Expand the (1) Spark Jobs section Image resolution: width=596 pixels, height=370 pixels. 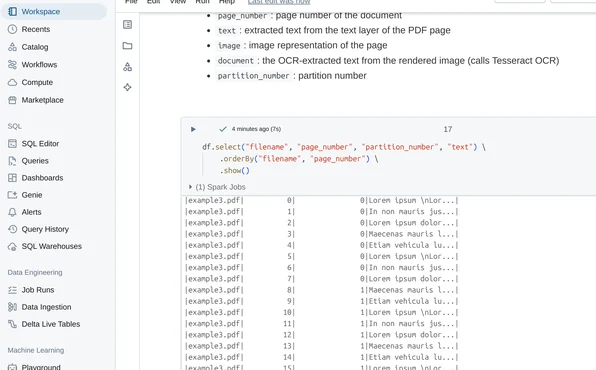217,187
